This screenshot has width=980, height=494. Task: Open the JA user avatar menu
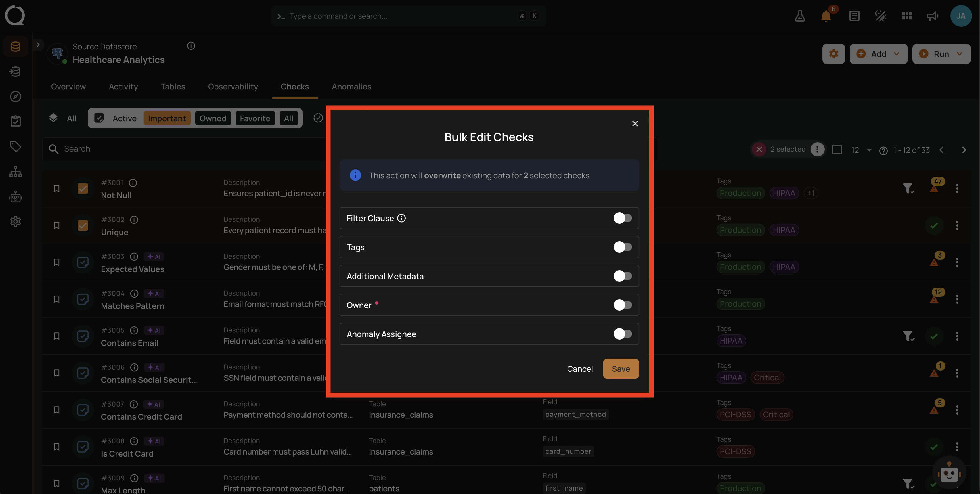coord(961,16)
